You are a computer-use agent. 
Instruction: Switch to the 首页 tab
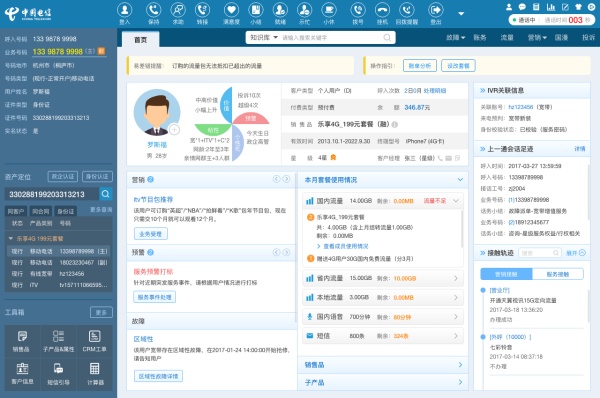140,39
